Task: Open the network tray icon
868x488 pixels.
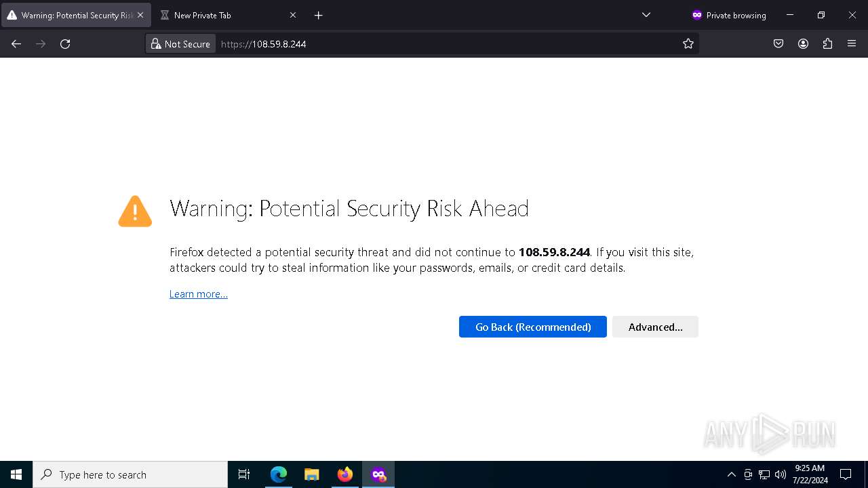Action: 764,474
